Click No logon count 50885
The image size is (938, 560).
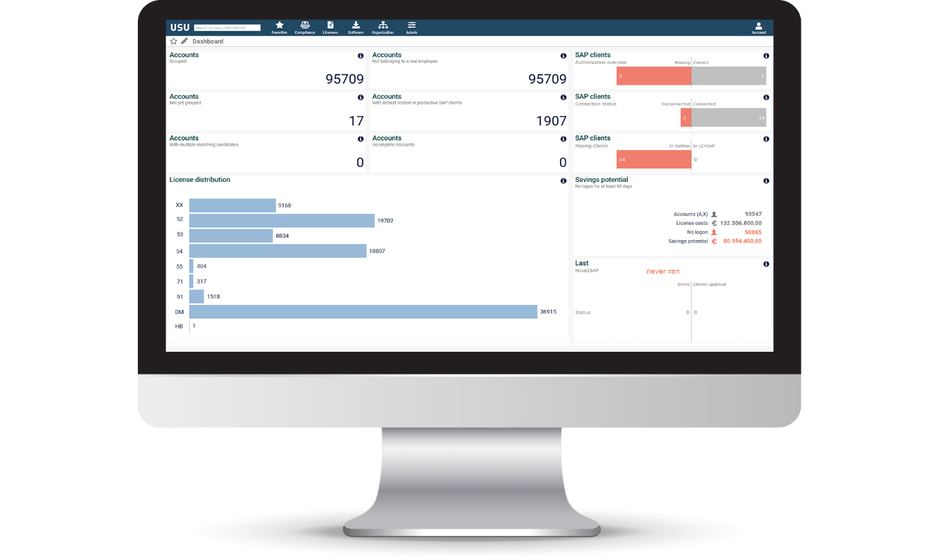[753, 232]
